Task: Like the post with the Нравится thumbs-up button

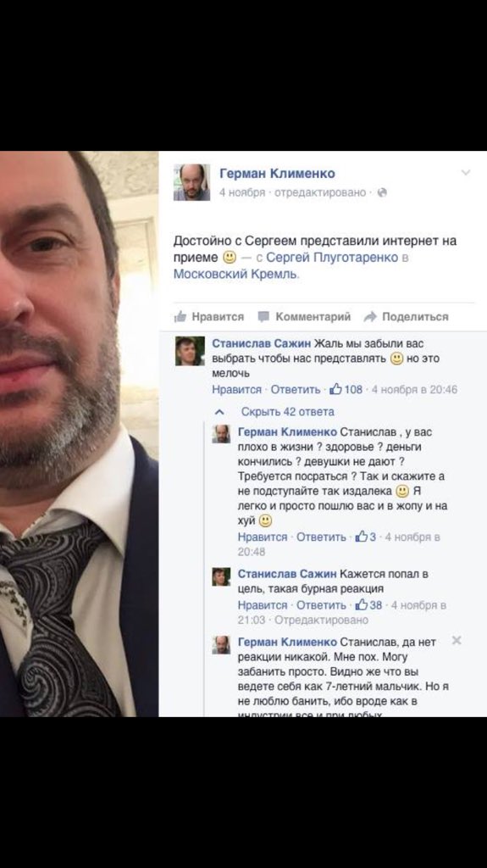Action: (209, 317)
